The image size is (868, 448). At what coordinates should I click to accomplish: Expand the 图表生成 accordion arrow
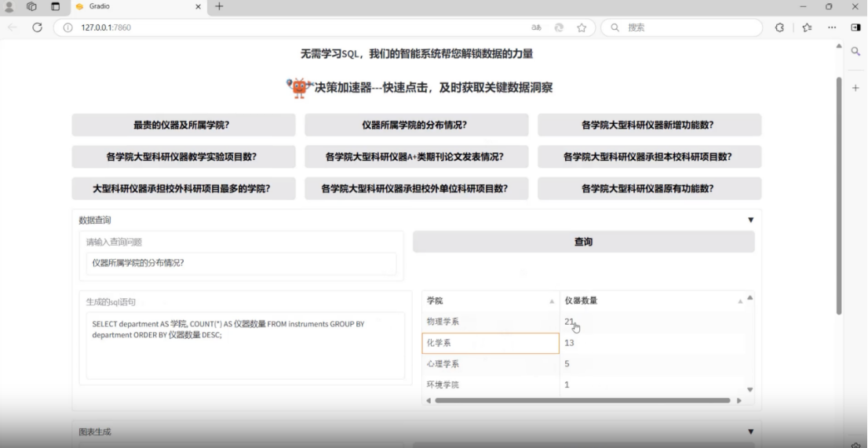pos(750,432)
